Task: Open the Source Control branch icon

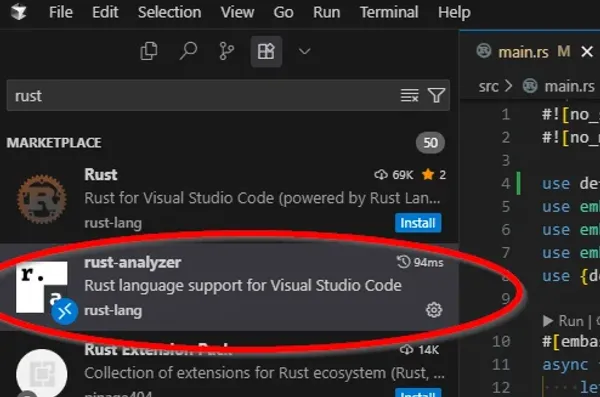Action: click(x=227, y=51)
